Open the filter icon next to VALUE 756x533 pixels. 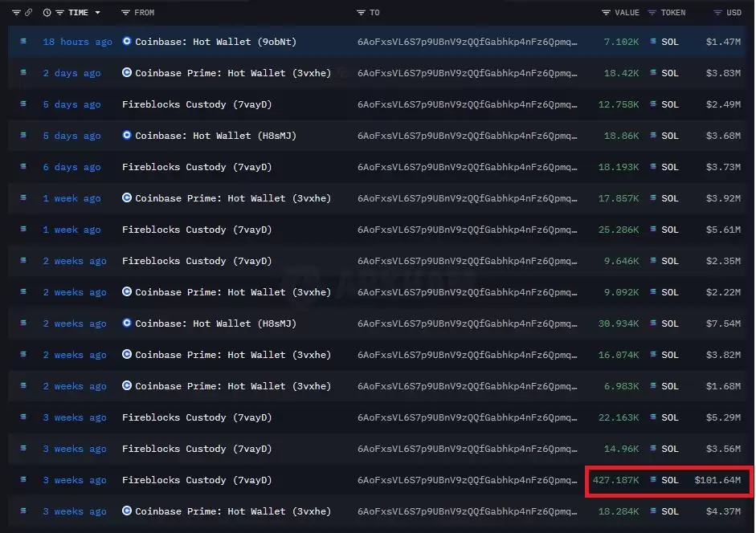[606, 13]
